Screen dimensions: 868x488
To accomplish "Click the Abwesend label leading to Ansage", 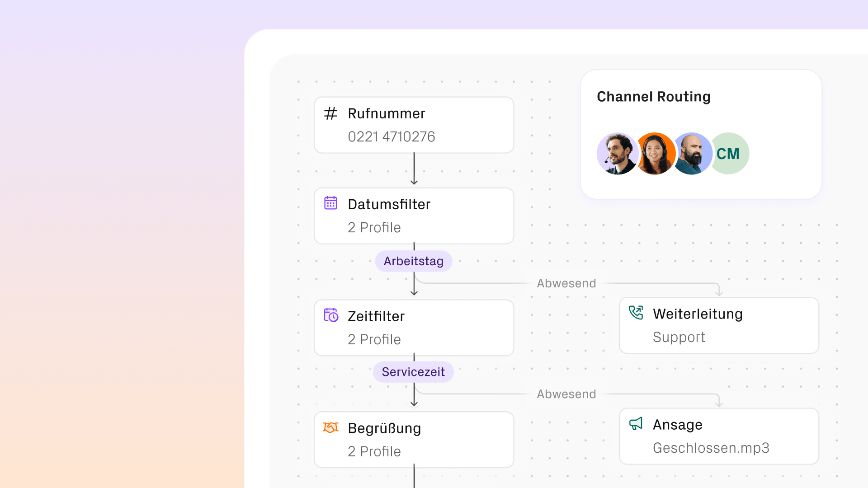I will point(566,394).
